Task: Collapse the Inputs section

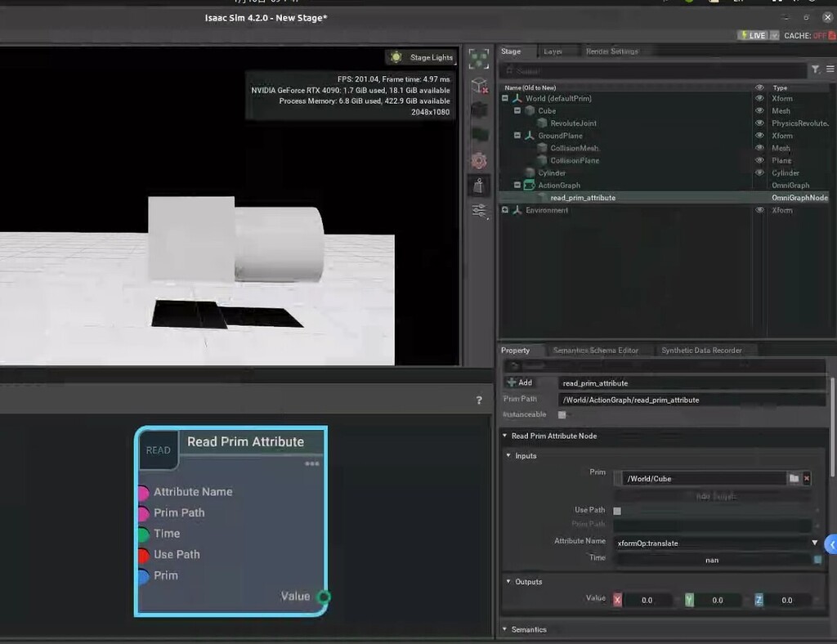Action: pos(508,456)
